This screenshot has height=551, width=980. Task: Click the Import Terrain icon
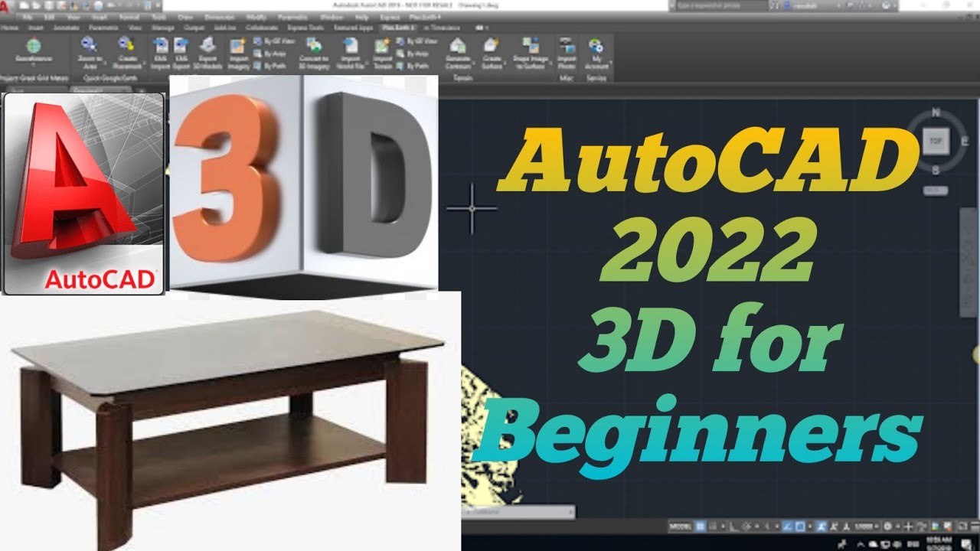tap(383, 46)
